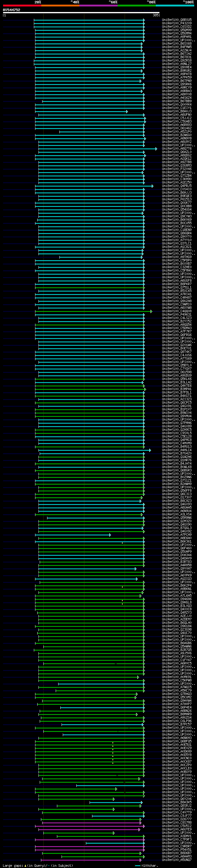
Task: Click UniRef100_A8HY08 label
Action: (177, 94)
